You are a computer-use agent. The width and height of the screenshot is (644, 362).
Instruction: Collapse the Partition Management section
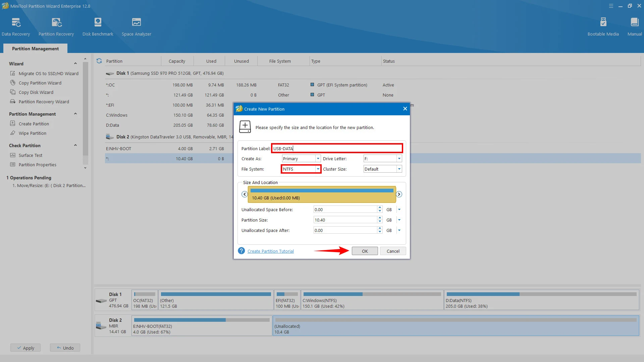[75, 114]
